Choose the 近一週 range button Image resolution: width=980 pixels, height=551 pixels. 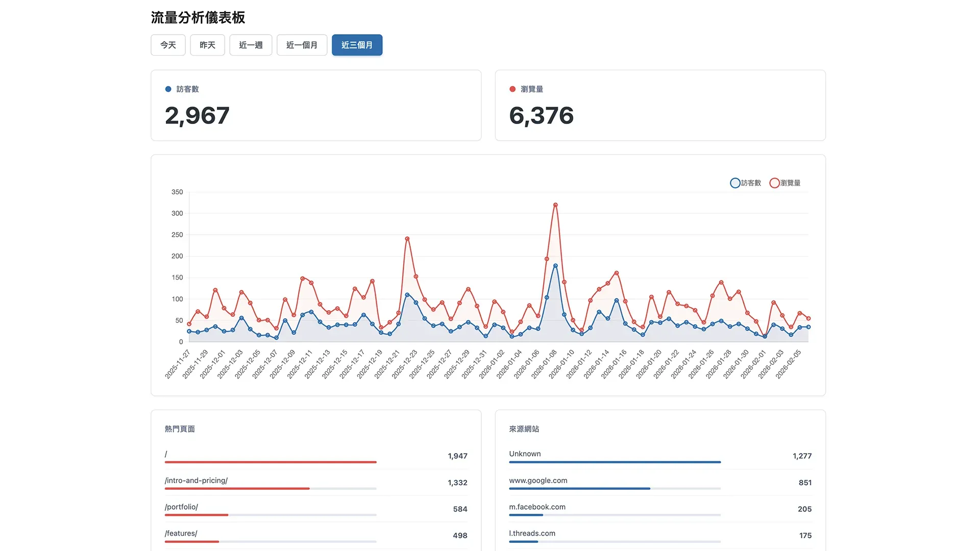coord(251,45)
